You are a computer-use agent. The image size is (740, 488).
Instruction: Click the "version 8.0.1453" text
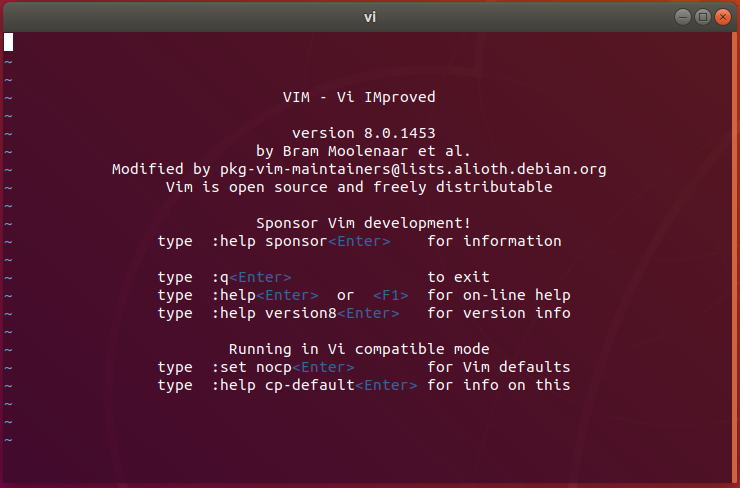tap(363, 133)
